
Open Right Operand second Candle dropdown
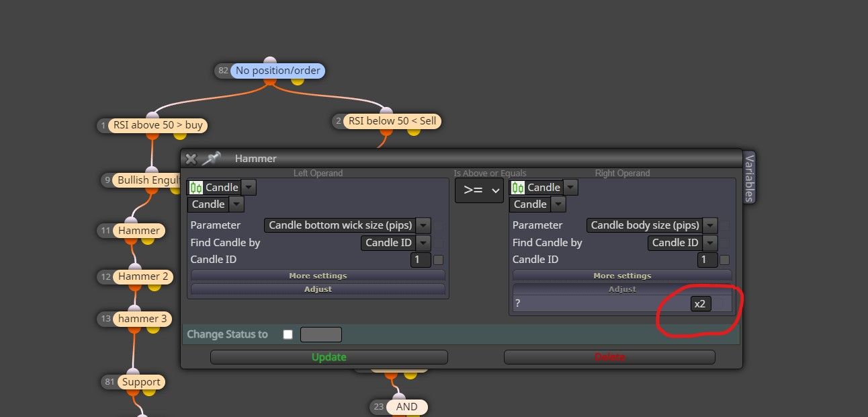click(x=558, y=204)
